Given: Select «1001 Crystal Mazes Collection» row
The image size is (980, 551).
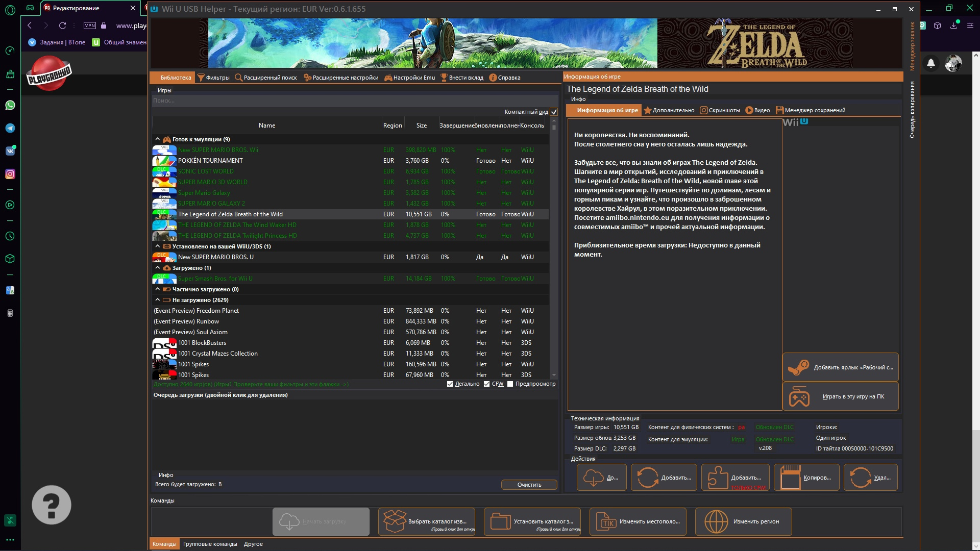Looking at the screenshot, I should [350, 354].
